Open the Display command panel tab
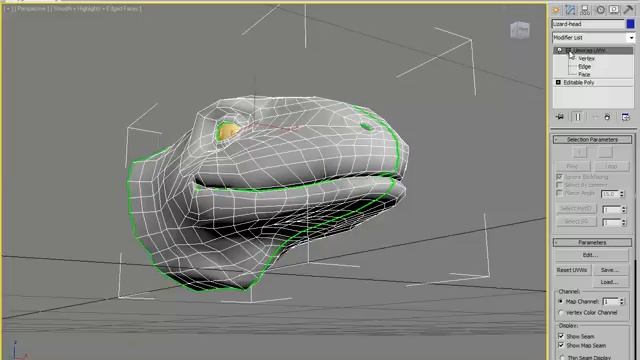This screenshot has height=360, width=640. click(614, 10)
